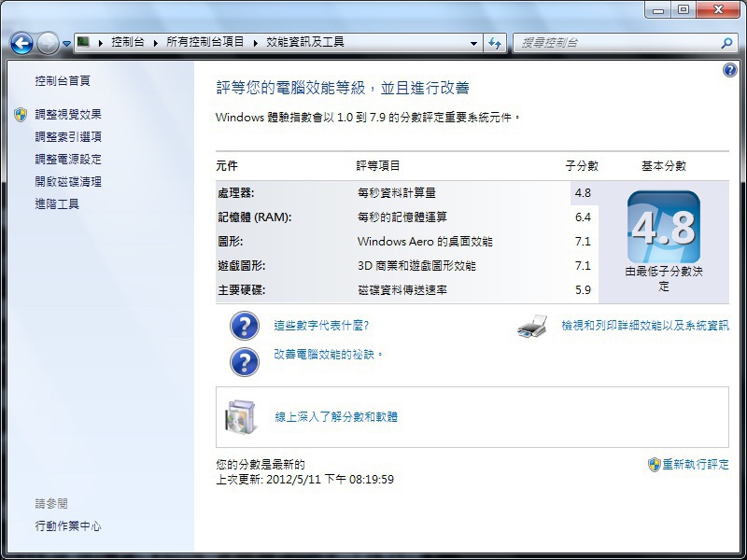Open 檢視和列印詳細效能以及系統資訊 link

click(x=645, y=325)
